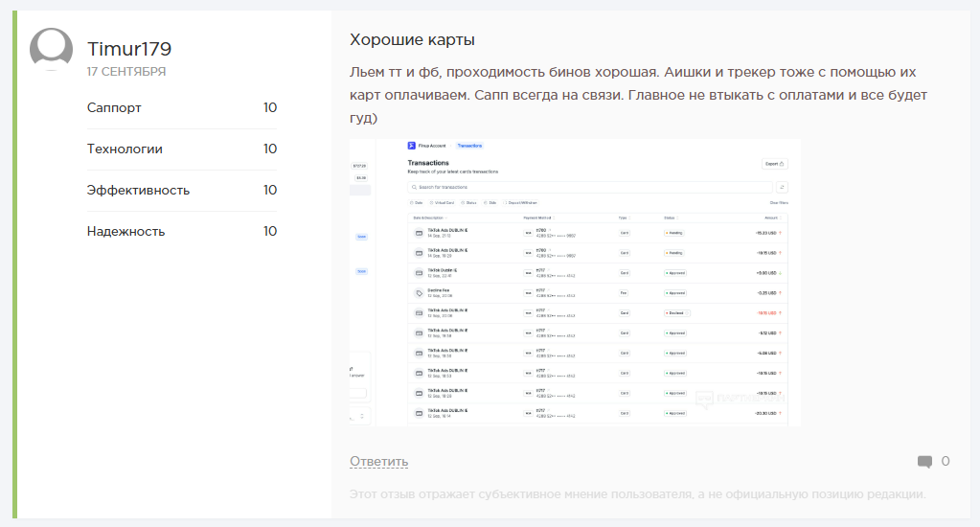The height and width of the screenshot is (527, 980).
Task: Click the Clear filters link
Action: pyautogui.click(x=778, y=203)
